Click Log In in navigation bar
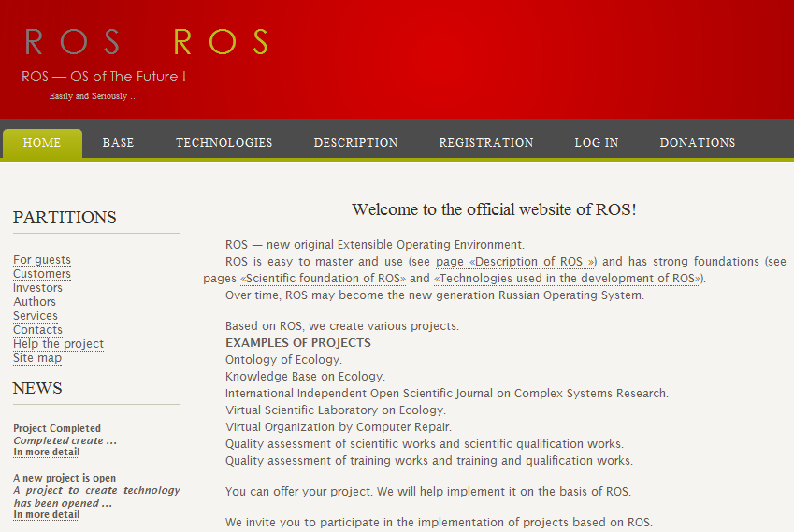 597,143
